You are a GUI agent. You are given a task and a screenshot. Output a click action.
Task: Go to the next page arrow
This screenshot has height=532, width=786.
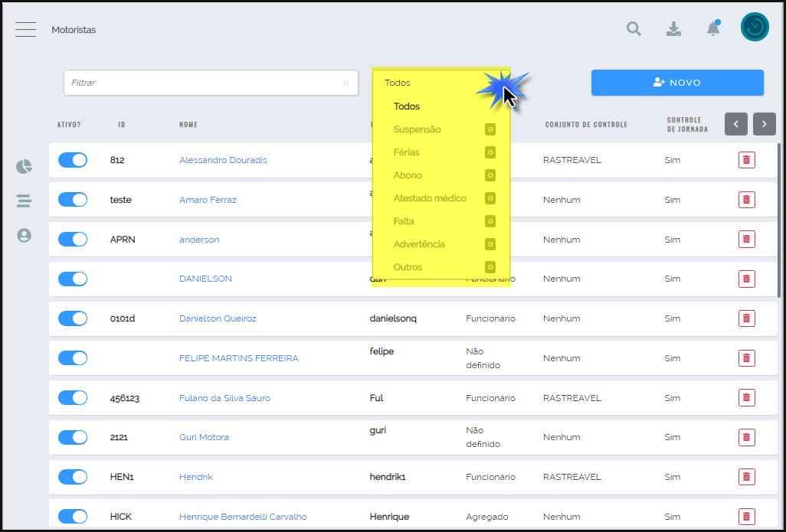764,124
